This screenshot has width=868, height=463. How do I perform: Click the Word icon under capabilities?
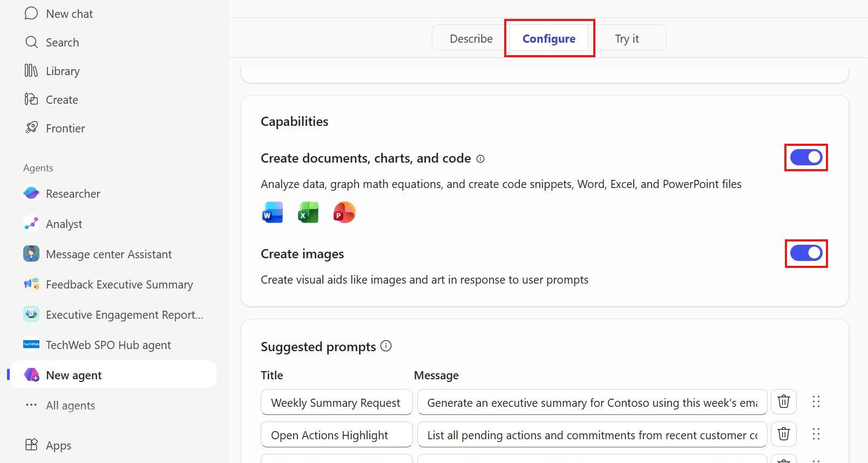click(273, 212)
